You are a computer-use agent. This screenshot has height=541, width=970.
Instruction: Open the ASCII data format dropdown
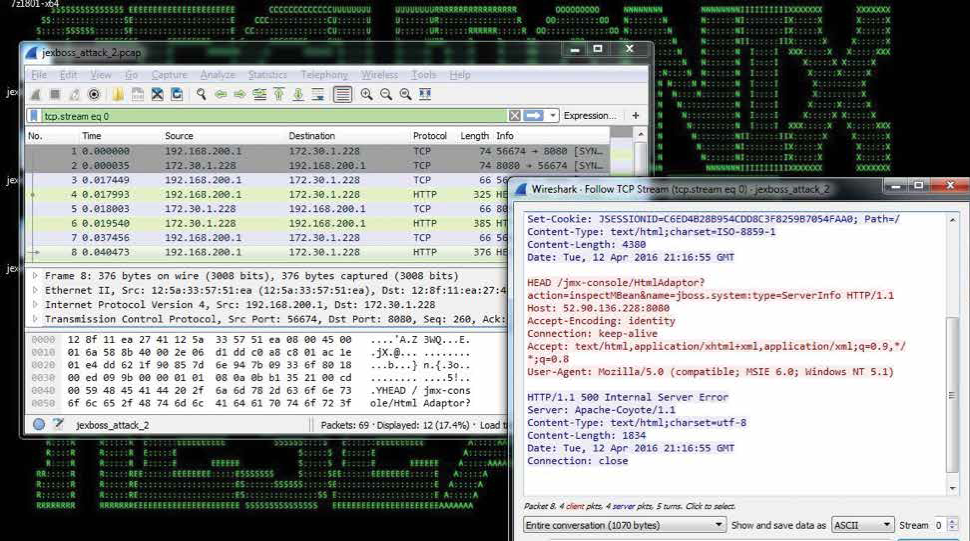[863, 525]
